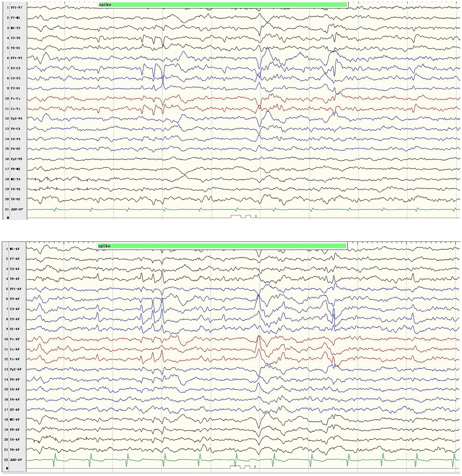Pick the T4-AV channel label

(15, 440)
